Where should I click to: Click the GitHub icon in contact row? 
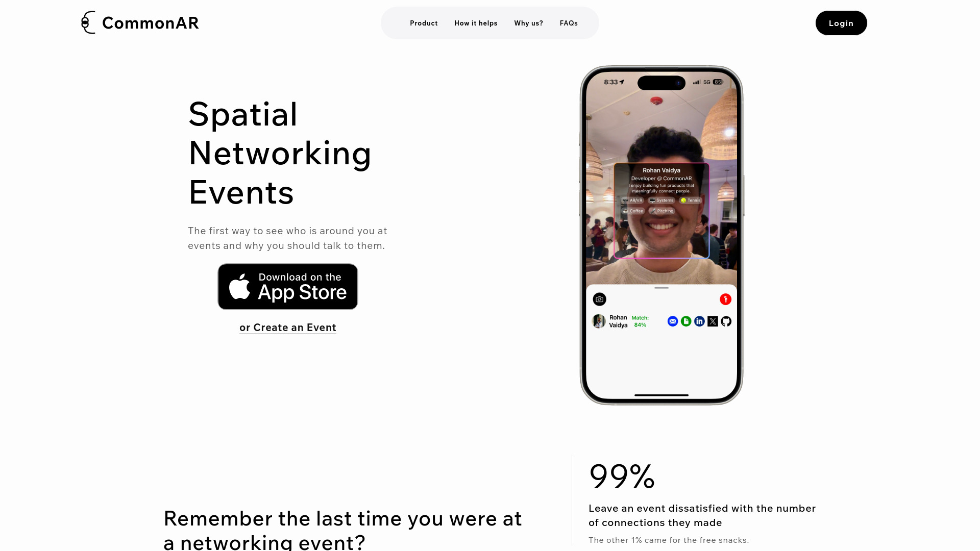click(726, 321)
